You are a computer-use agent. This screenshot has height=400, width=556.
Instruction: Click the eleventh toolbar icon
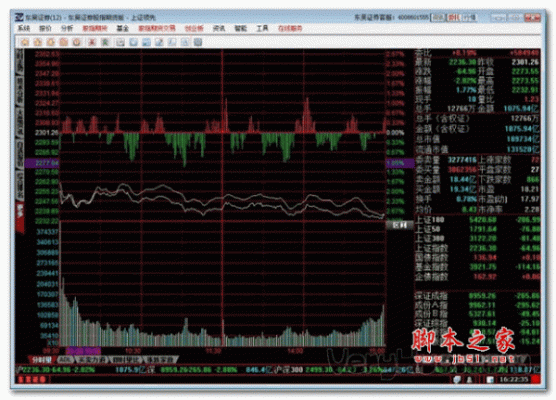tap(159, 42)
